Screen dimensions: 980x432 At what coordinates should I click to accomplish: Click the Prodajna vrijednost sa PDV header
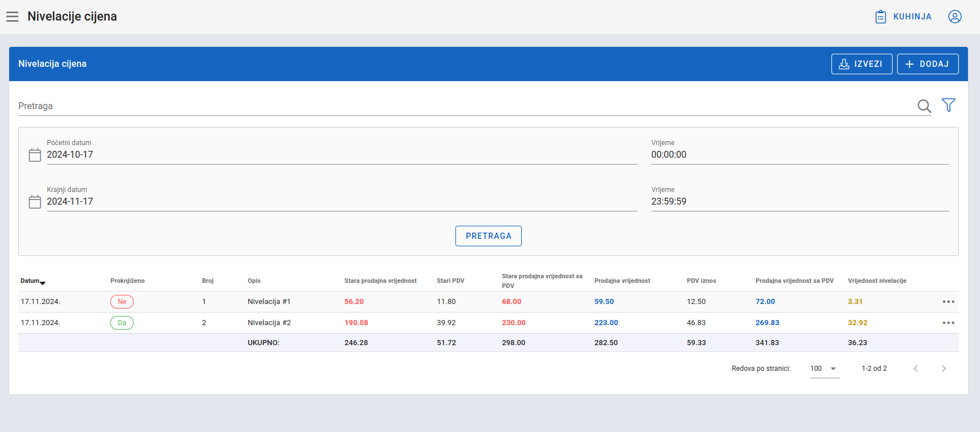pos(794,281)
